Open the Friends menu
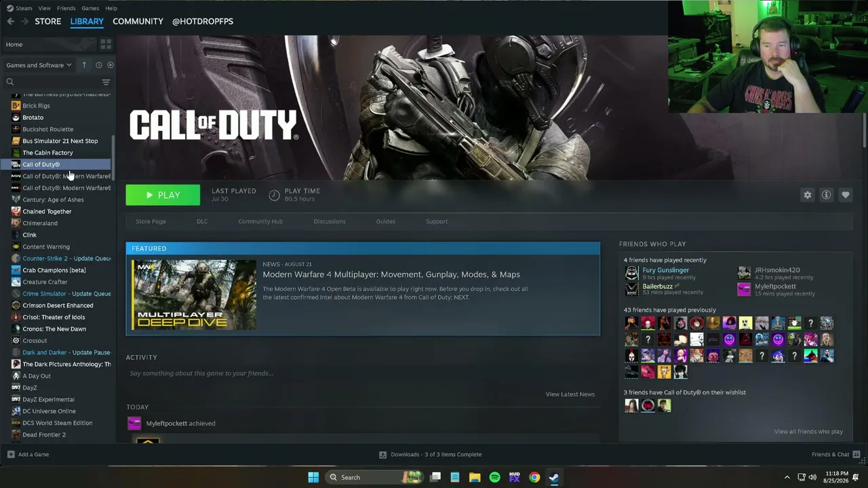This screenshot has width=868, height=488. (66, 8)
